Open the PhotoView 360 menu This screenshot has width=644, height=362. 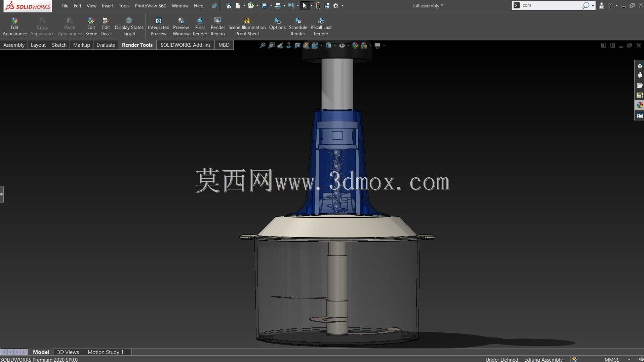click(150, 6)
